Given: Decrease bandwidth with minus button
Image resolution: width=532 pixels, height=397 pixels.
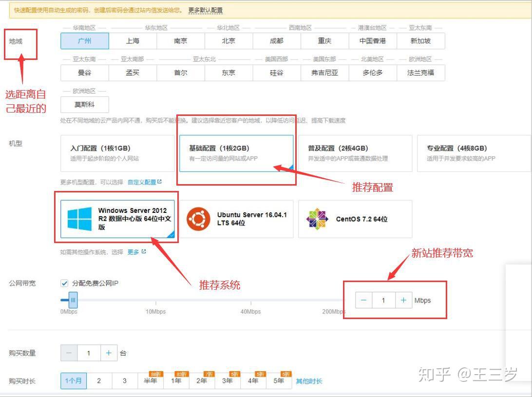Looking at the screenshot, I should [364, 300].
